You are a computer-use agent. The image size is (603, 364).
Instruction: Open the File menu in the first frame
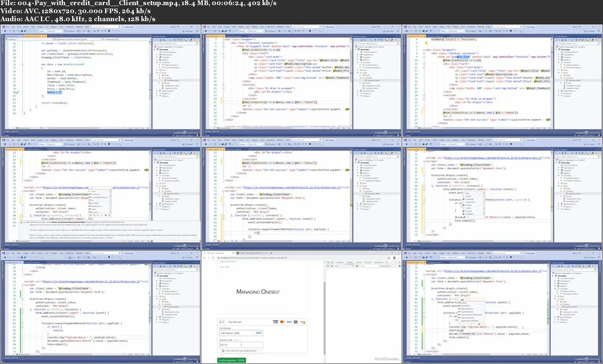(x=8, y=28)
